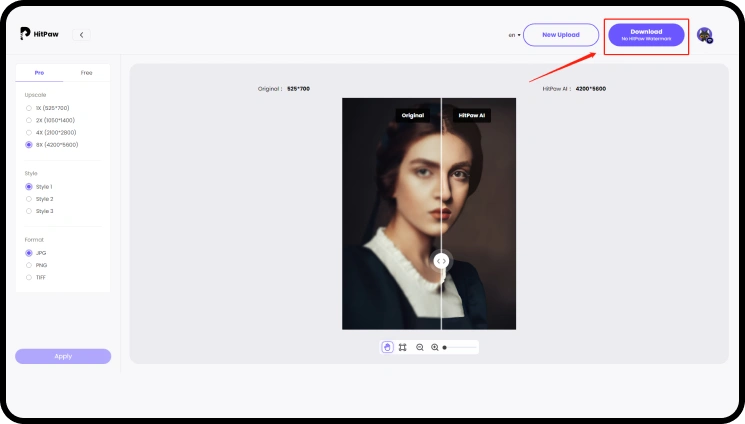The image size is (745, 424).
Task: Select TIFF output format
Action: [x=29, y=277]
